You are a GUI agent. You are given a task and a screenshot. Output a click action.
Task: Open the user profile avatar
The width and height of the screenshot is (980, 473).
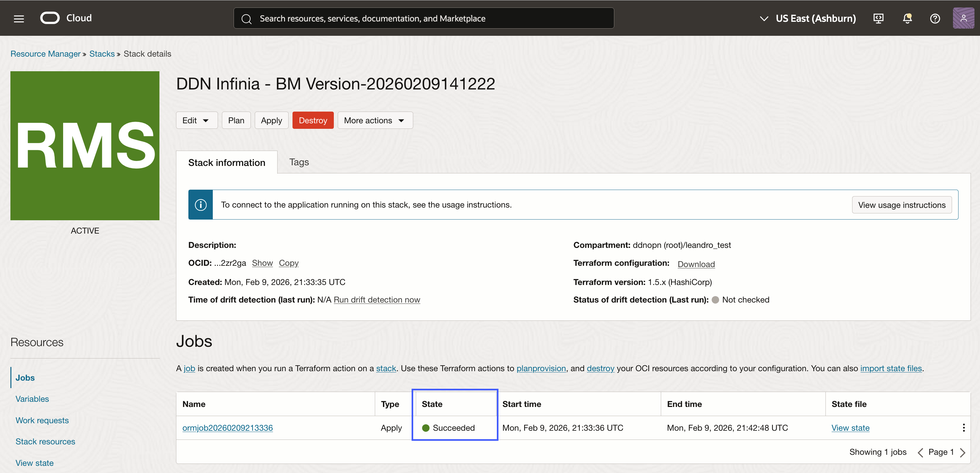963,18
